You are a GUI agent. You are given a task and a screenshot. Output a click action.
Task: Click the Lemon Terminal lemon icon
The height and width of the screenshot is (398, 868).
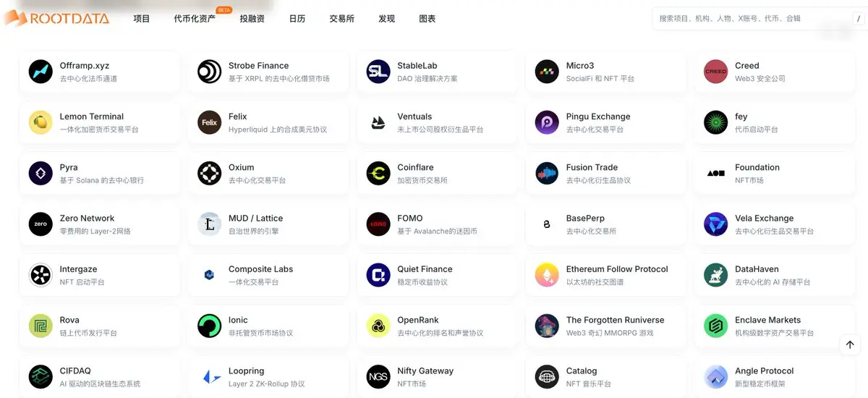point(41,122)
